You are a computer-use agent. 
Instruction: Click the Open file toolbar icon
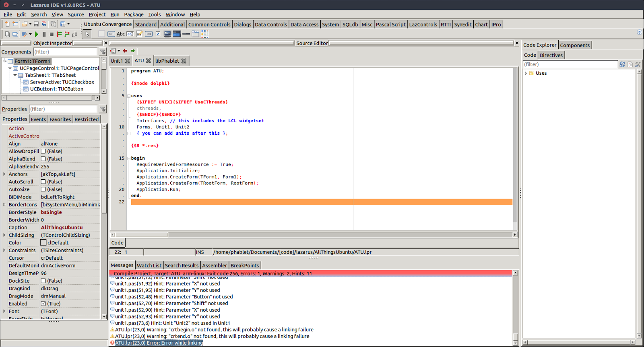[x=24, y=24]
